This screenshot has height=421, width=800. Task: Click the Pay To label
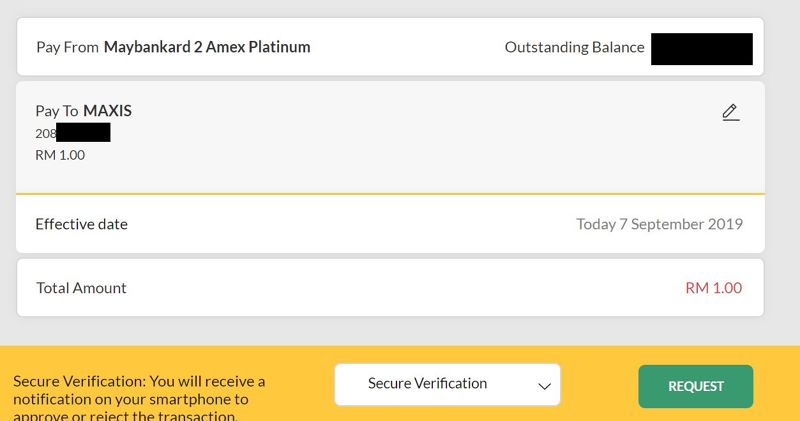click(x=57, y=111)
